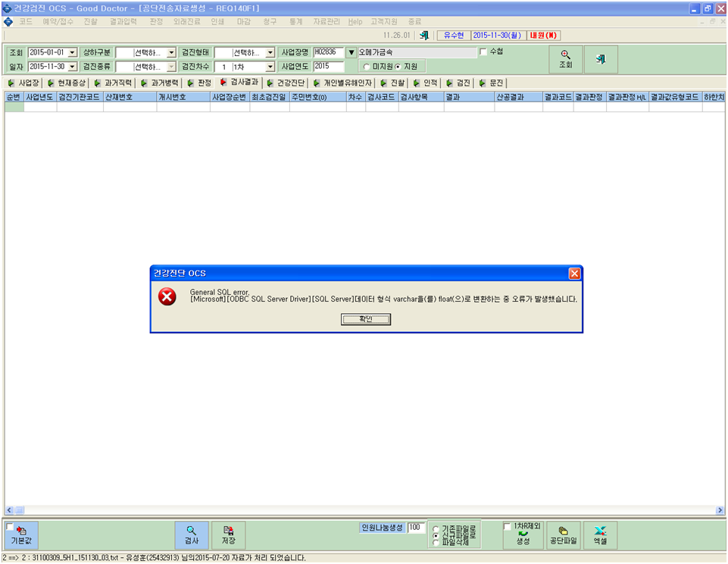The height and width of the screenshot is (564, 728).
Task: Open the 조회 start date dropdown arrow
Action: coord(72,52)
